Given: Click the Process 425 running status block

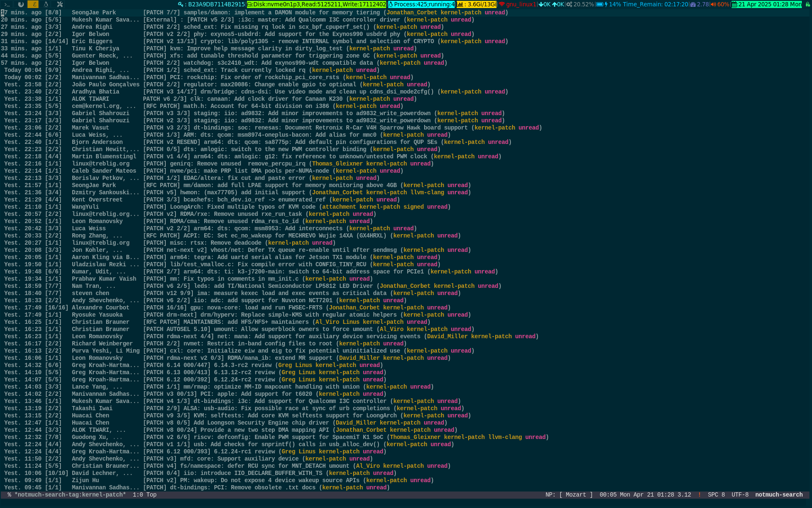Looking at the screenshot, I should pyautogui.click(x=421, y=4).
